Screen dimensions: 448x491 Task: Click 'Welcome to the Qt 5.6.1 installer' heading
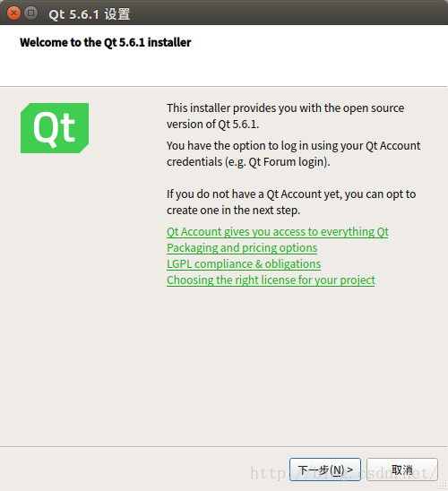105,42
